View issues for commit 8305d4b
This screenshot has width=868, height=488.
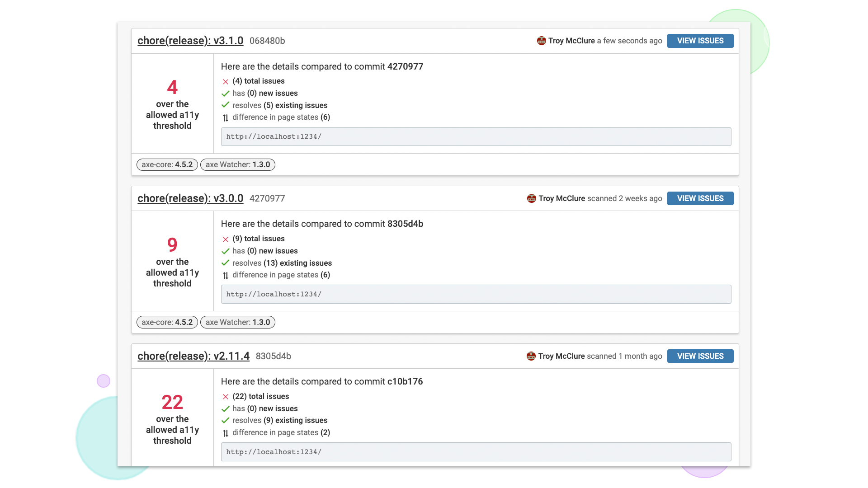coord(700,356)
